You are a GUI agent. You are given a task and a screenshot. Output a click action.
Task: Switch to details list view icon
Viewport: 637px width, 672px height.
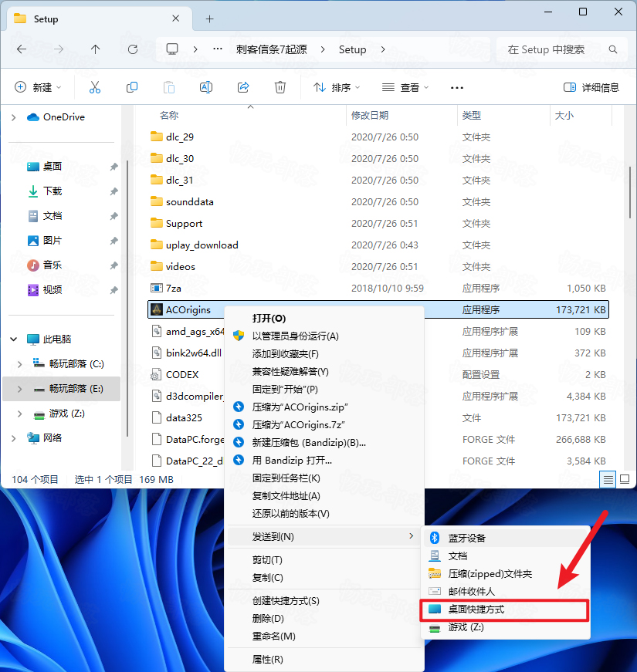click(608, 479)
